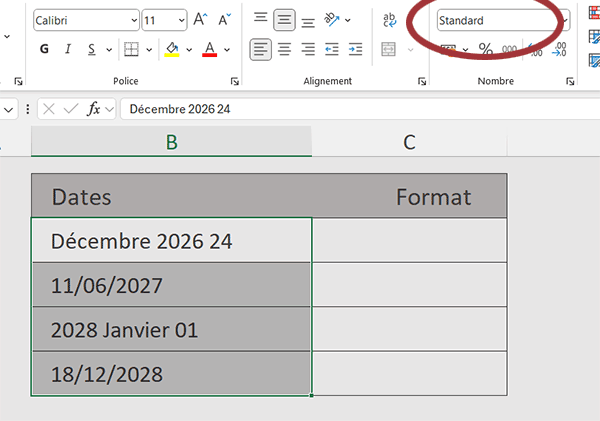Open the Calibri font name dropdown
Viewport: 600px width, 421px height.
pyautogui.click(x=133, y=20)
